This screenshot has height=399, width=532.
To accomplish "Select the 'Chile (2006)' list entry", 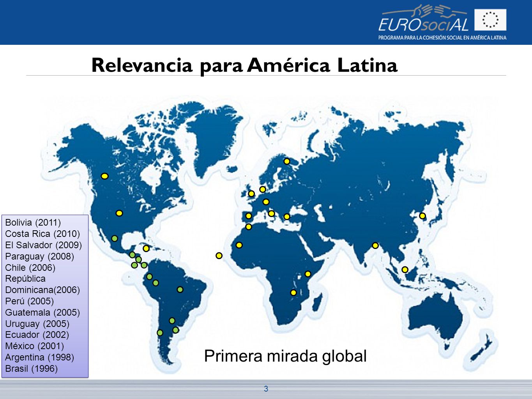I will click(x=30, y=268).
